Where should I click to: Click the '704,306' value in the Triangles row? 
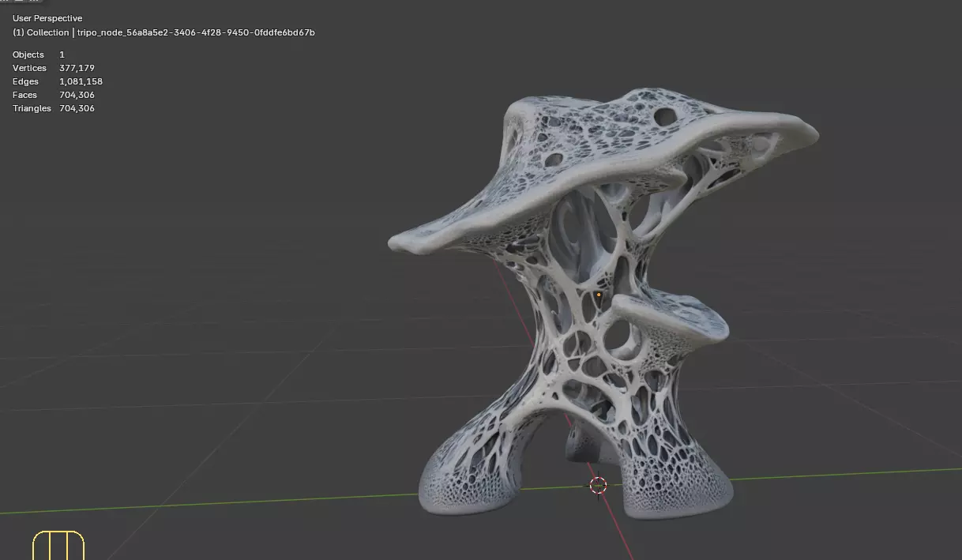click(77, 108)
